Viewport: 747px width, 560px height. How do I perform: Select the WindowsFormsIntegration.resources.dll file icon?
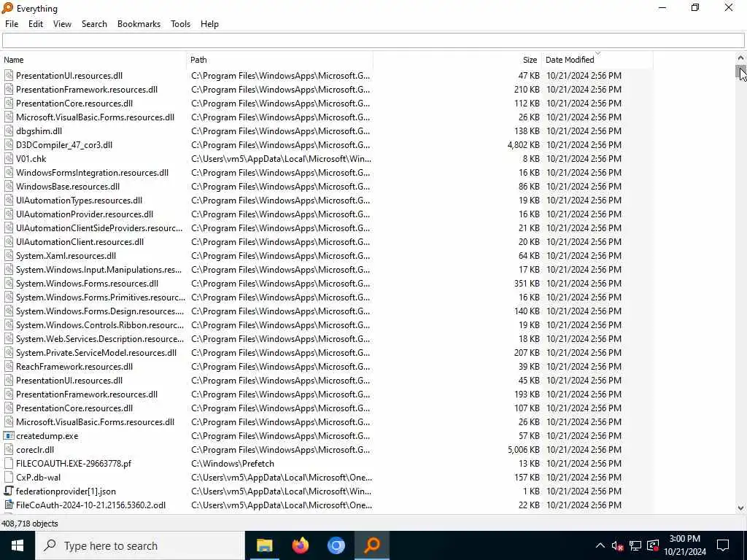[9, 172]
